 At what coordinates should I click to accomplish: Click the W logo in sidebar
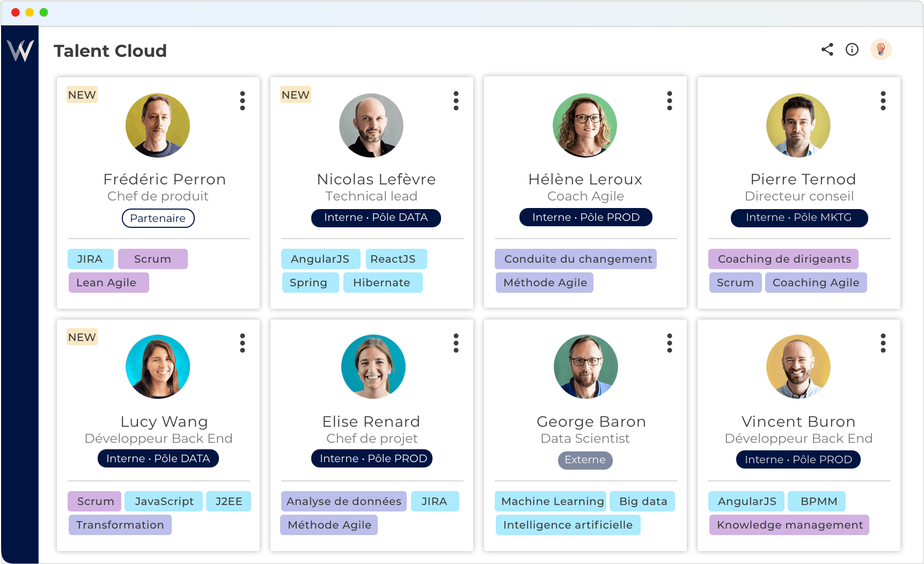point(20,51)
